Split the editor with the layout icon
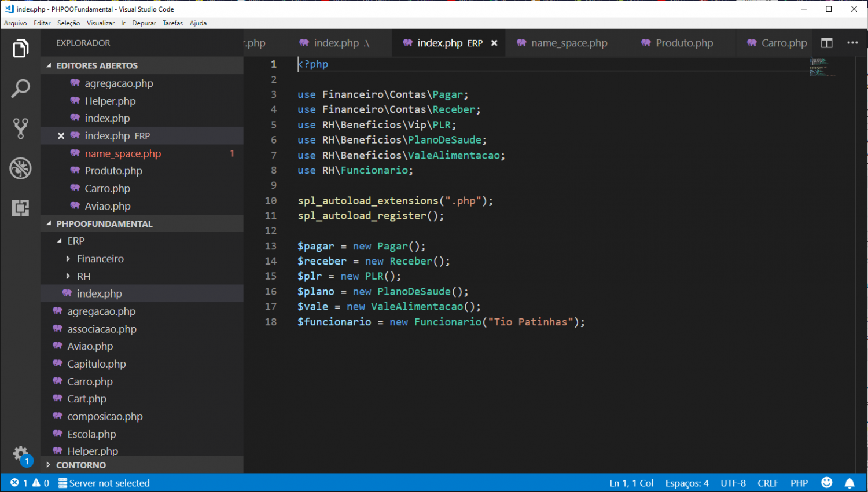Screen dimensions: 868x492 [x=826, y=43]
